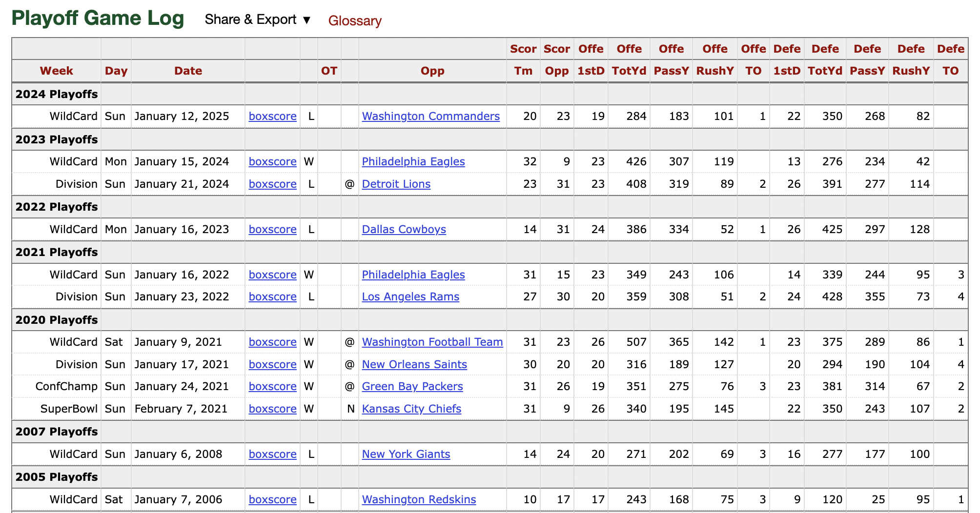Click the 507 total yards cell
This screenshot has height=513, width=980.
(629, 342)
